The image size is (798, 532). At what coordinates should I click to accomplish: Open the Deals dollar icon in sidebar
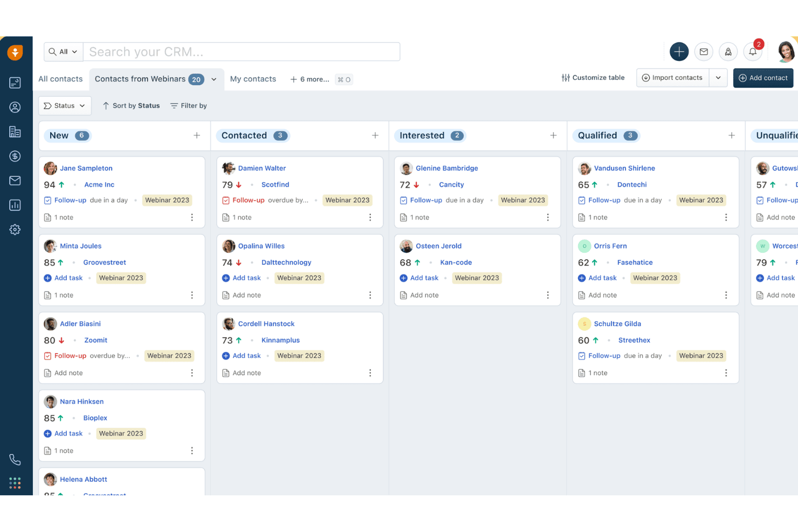15,156
